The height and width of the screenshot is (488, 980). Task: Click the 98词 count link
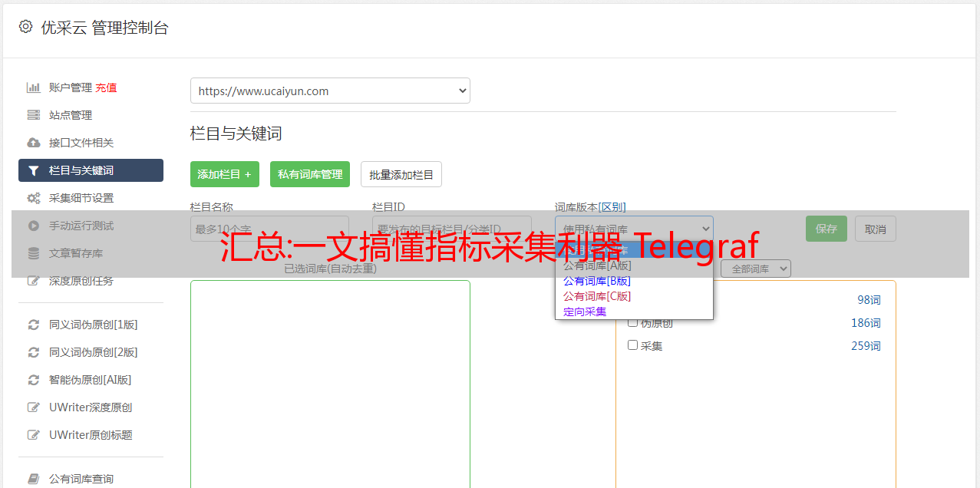click(869, 300)
